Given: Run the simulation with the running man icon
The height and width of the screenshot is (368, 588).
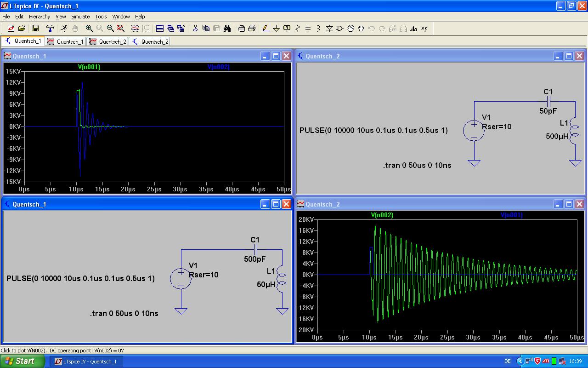Looking at the screenshot, I should click(64, 29).
